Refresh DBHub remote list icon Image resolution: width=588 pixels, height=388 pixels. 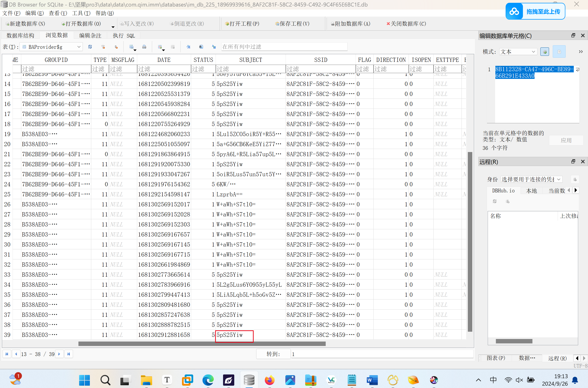point(494,201)
